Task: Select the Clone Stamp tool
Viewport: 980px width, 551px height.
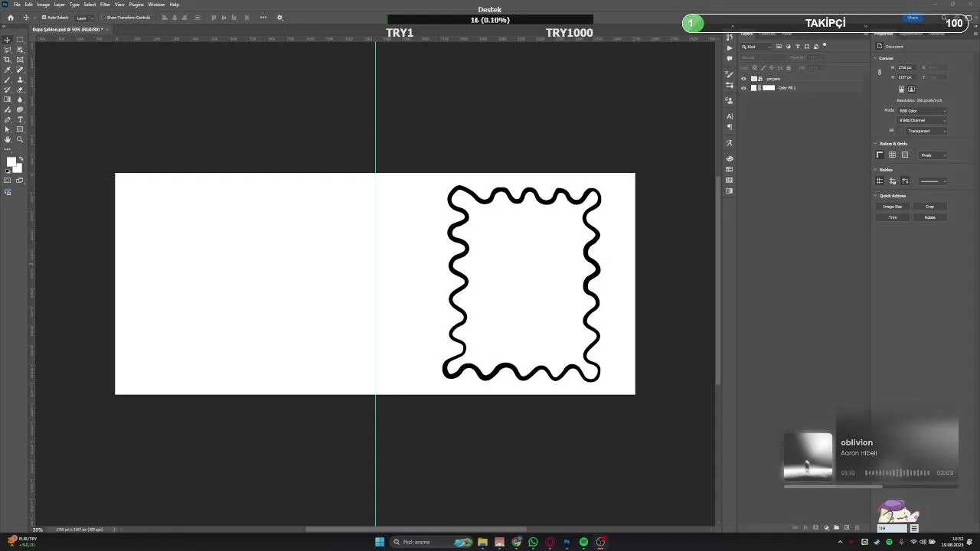Action: pyautogui.click(x=20, y=80)
